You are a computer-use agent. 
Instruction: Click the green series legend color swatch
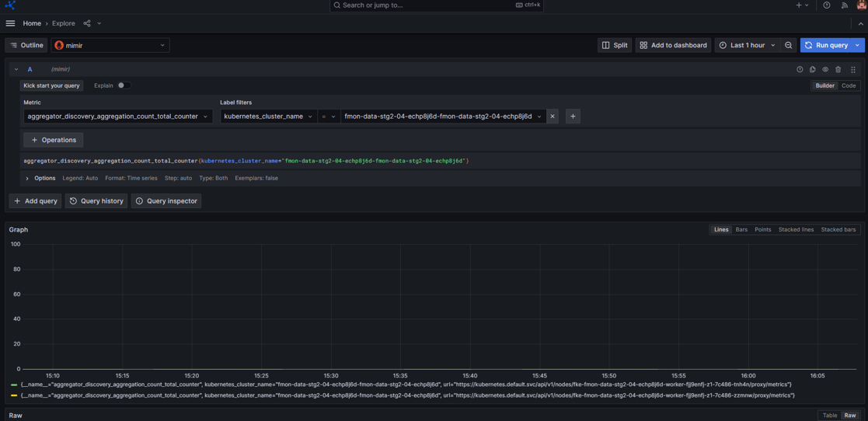pyautogui.click(x=14, y=384)
